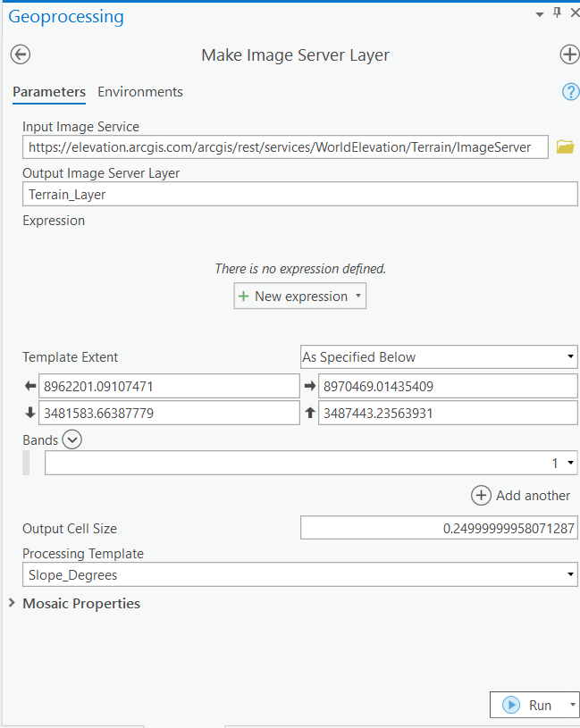Open tool help via the question mark icon
Screen dimensions: 580x728
pos(569,92)
